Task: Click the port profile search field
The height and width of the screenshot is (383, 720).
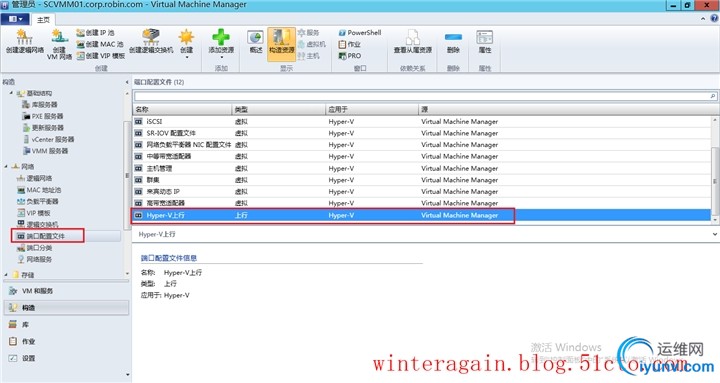Action: point(421,96)
